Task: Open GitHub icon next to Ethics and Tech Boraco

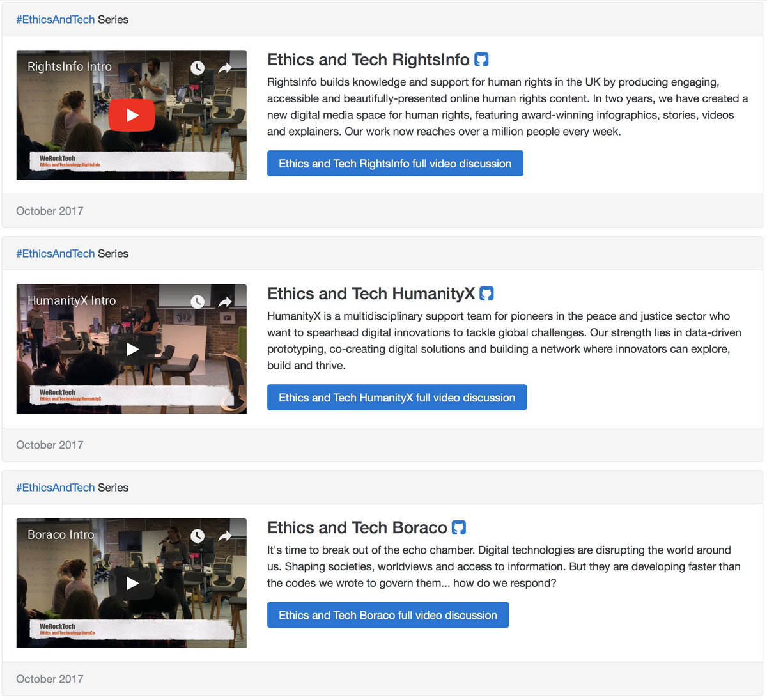Action: 459,527
